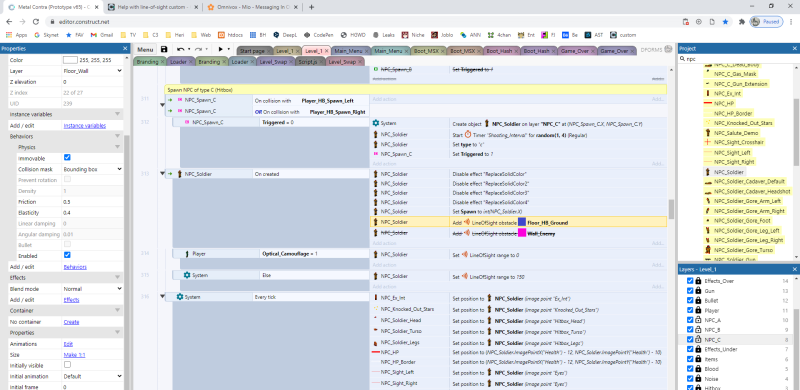Open the Behaviors add/edit link

pyautogui.click(x=75, y=267)
